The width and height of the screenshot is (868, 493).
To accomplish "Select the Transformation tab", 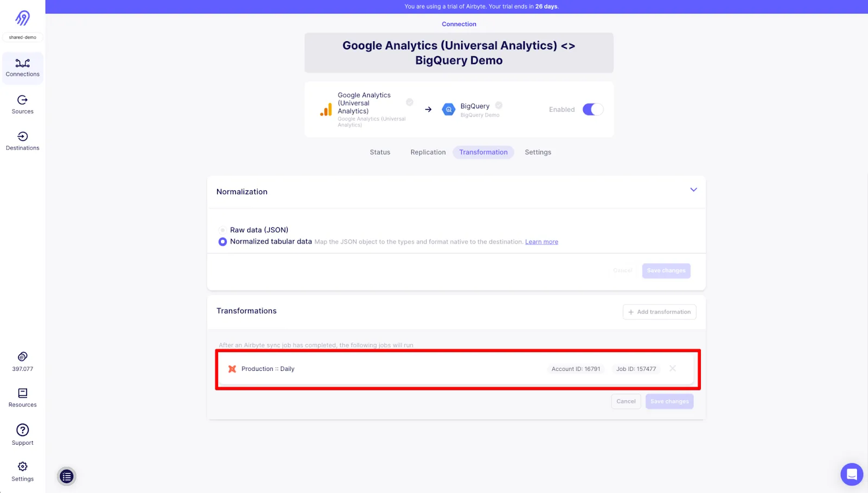I will click(483, 152).
